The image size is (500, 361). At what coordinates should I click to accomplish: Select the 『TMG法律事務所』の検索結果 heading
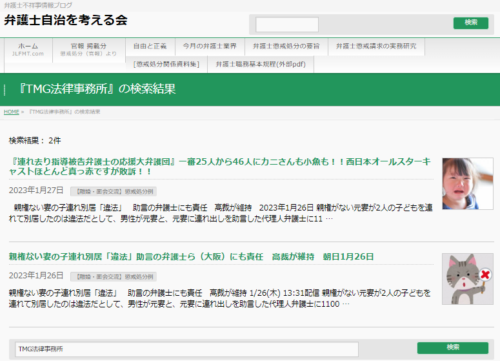point(97,89)
